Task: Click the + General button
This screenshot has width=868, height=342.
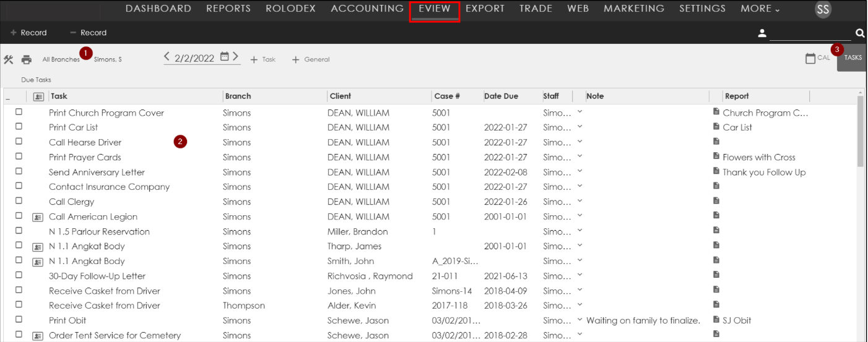Action: coord(311,59)
